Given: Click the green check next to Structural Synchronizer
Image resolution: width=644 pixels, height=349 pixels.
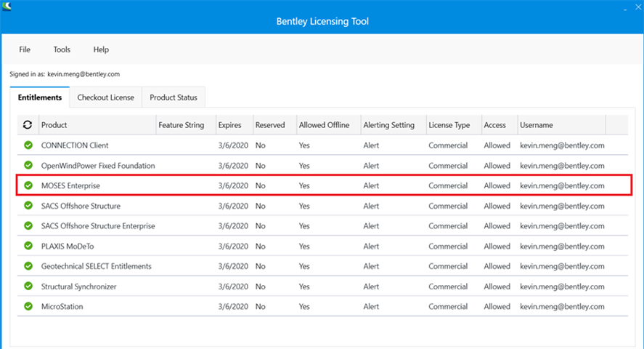Looking at the screenshot, I should [x=28, y=286].
